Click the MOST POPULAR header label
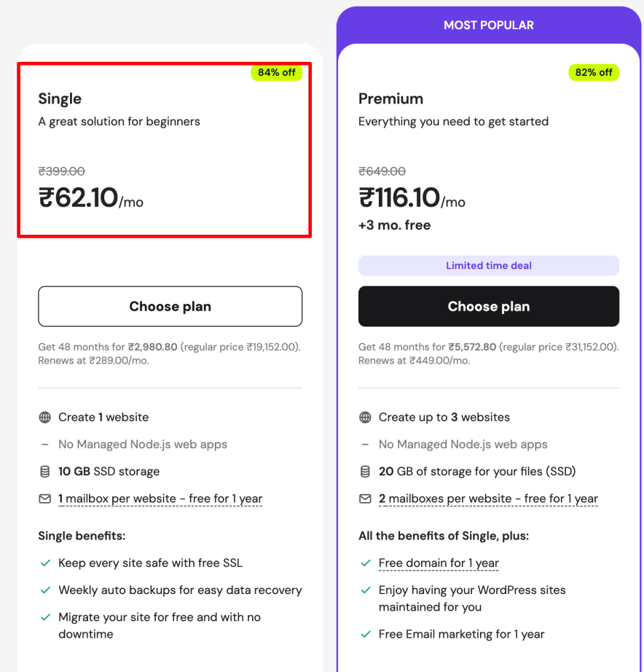 tap(488, 26)
